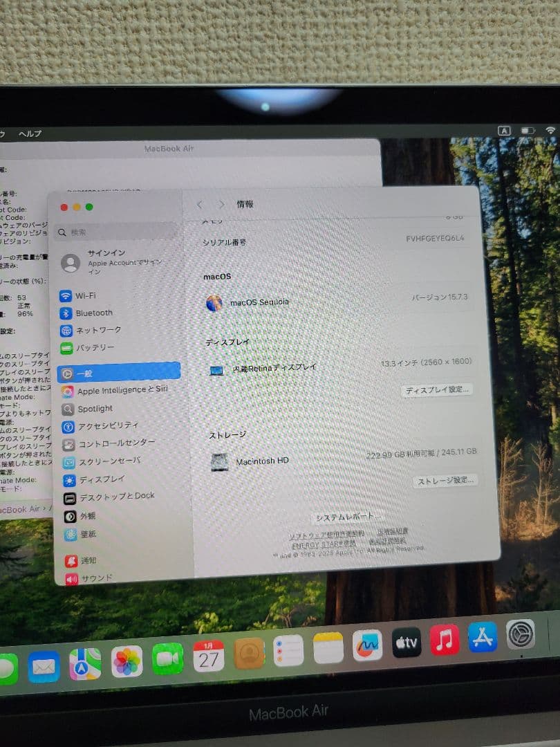Click the システムレポート button
Viewport: 560px width, 747px height.
(350, 516)
